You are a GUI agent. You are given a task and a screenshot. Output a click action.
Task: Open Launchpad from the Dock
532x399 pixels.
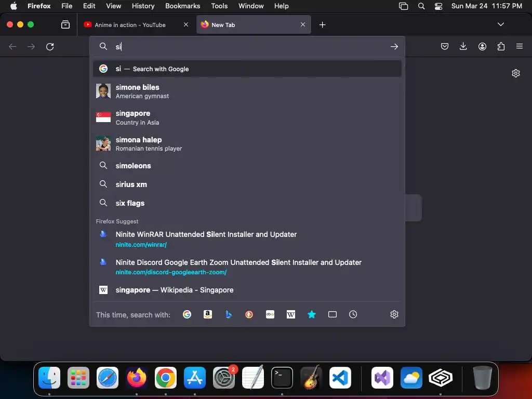point(78,378)
